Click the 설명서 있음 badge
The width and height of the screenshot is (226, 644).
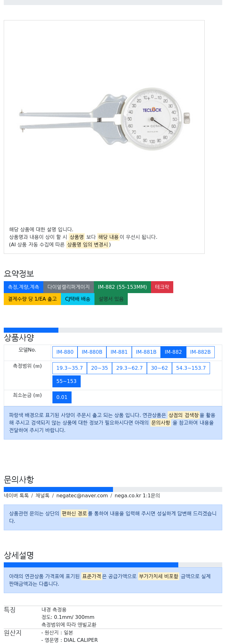pos(111,299)
